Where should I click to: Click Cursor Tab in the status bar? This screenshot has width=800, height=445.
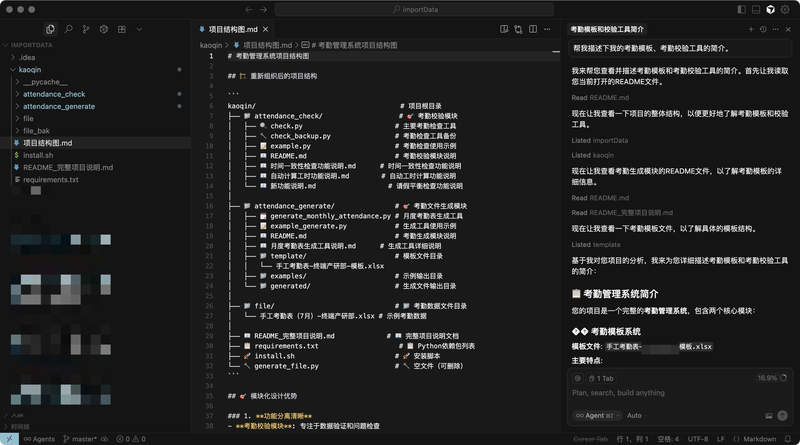[590, 439]
